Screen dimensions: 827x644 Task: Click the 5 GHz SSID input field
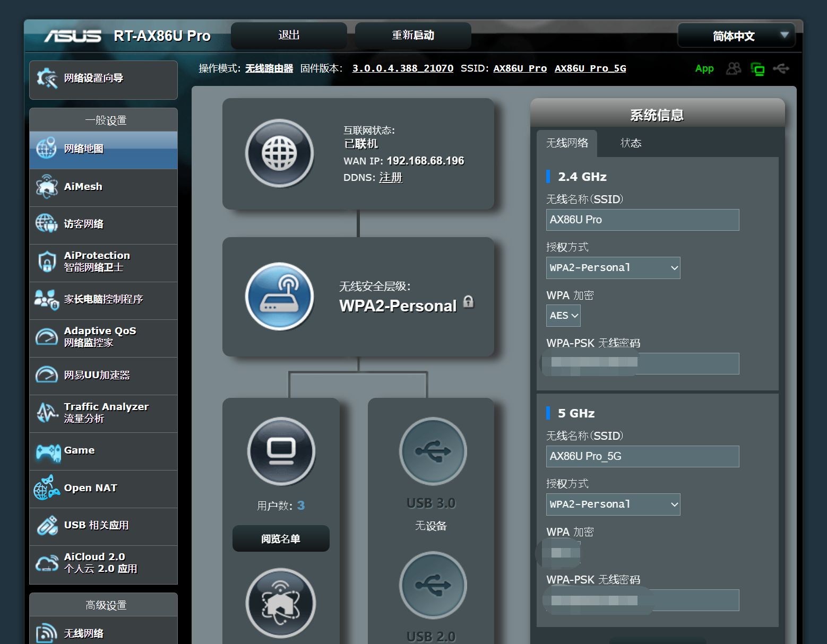coord(642,456)
